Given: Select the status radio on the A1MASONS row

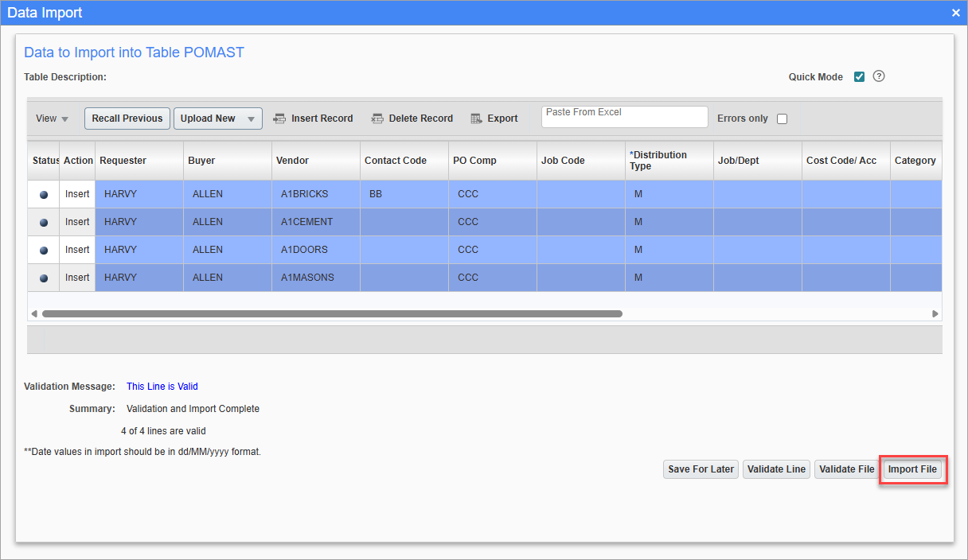Looking at the screenshot, I should coord(44,277).
